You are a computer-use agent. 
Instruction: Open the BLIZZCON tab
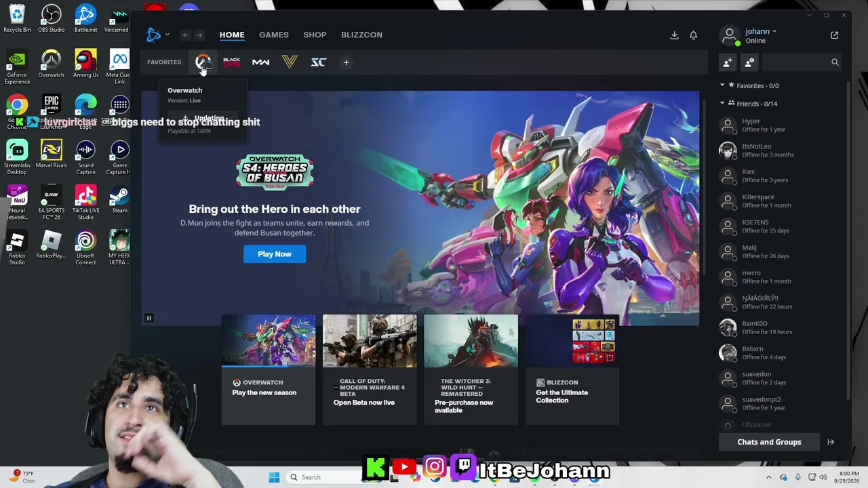point(361,35)
